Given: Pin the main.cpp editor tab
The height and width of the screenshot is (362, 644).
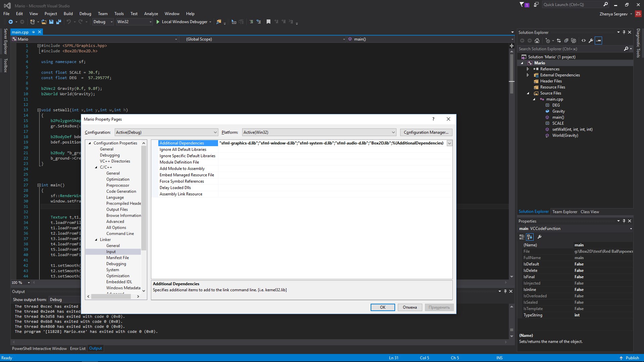Looking at the screenshot, I should click(33, 32).
